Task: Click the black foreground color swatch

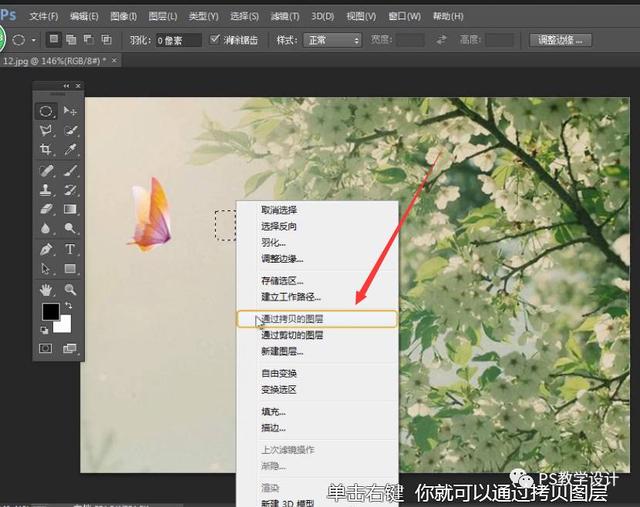Action: (x=50, y=311)
